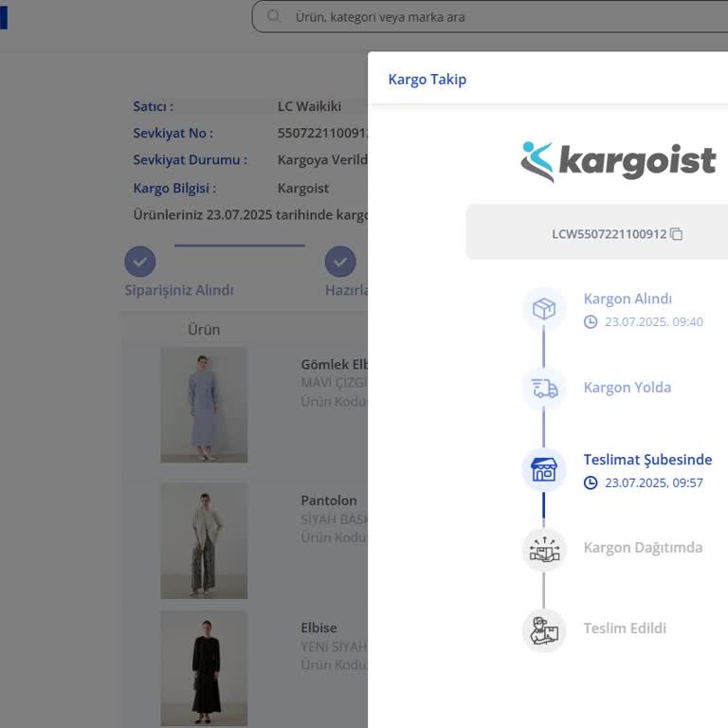Click the Hazırlanıyor checkmark step
This screenshot has width=728, height=728.
340,262
